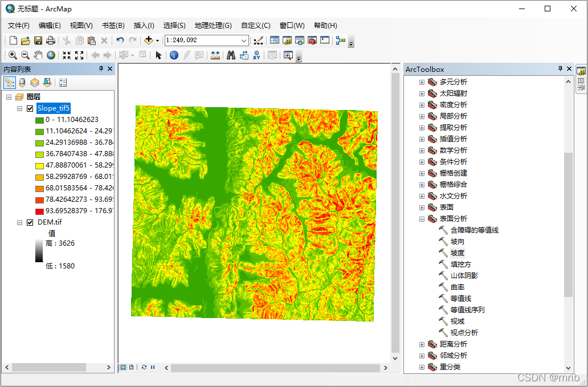Open the 坡度 slope tool
The image size is (588, 387).
[458, 253]
